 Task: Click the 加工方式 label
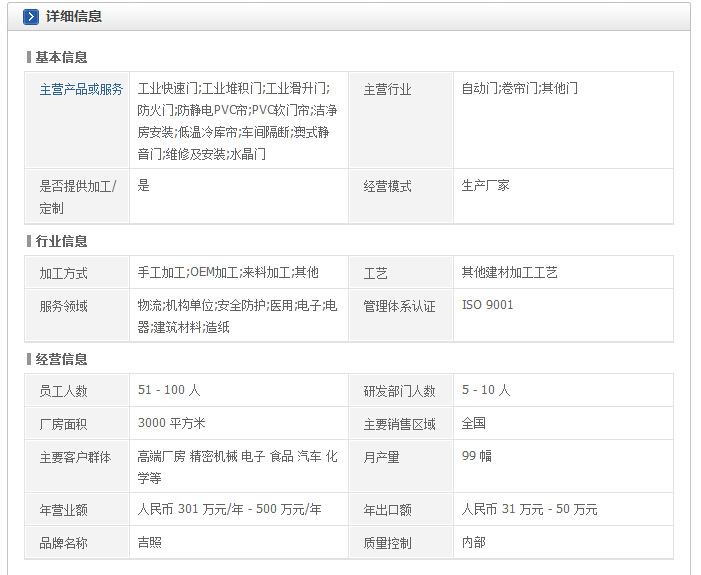pyautogui.click(x=63, y=273)
